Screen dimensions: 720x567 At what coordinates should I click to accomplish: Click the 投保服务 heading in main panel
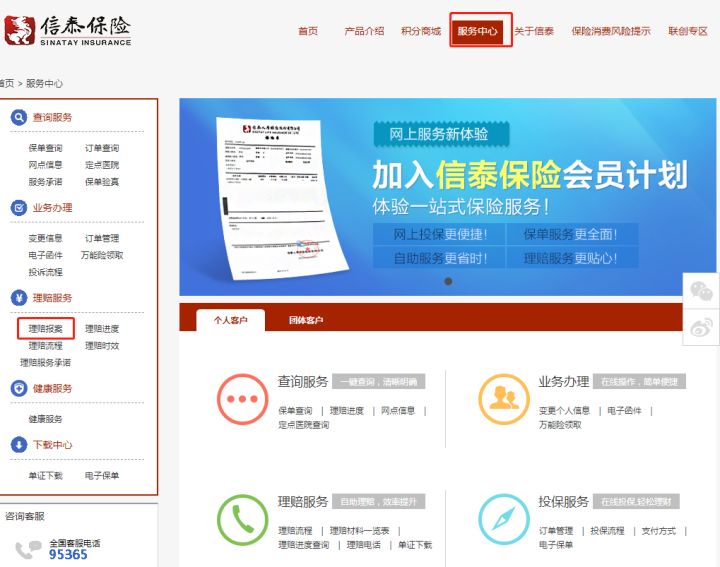point(564,501)
